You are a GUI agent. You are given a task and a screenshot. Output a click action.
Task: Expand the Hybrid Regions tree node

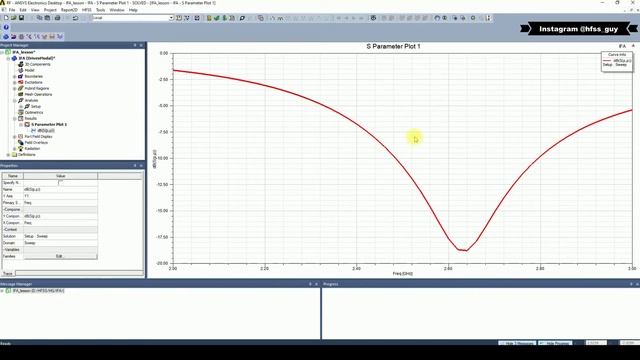coord(15,88)
